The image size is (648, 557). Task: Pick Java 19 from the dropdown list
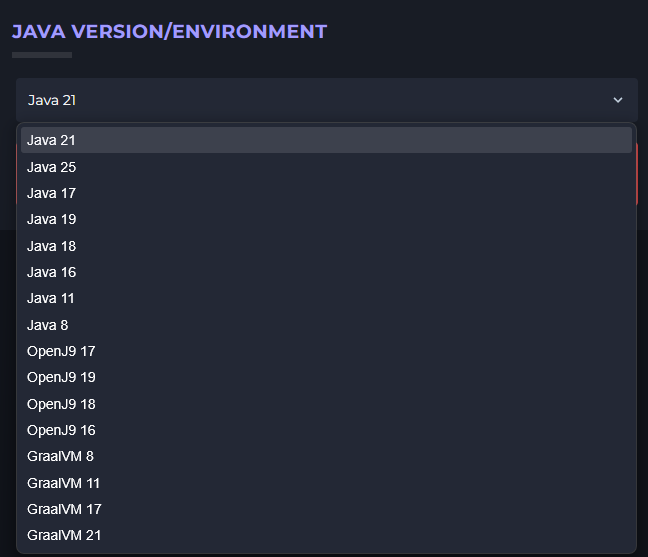(x=52, y=219)
